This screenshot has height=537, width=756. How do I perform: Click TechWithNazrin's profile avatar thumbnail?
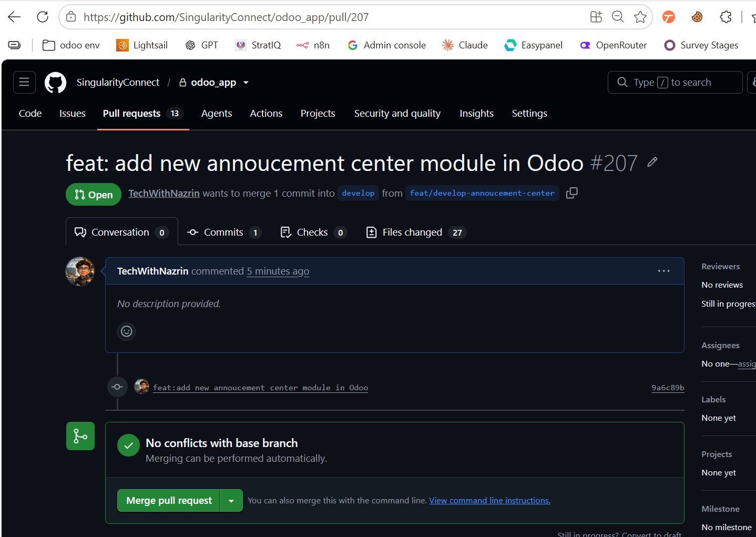[x=80, y=271]
